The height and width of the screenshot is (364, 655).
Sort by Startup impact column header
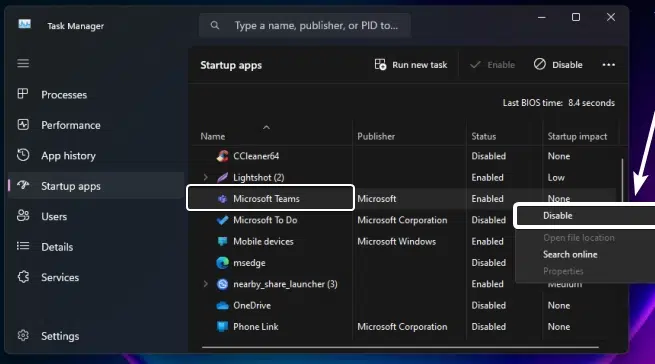577,137
